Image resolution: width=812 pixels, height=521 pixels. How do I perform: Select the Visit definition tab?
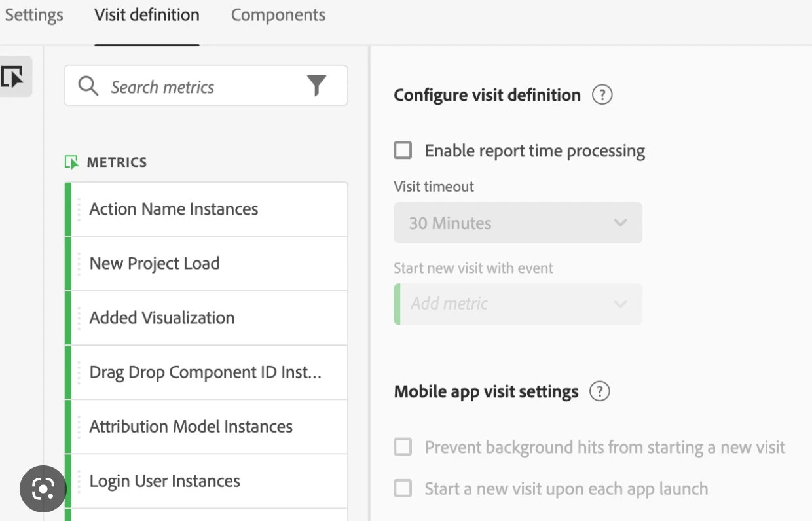point(147,15)
